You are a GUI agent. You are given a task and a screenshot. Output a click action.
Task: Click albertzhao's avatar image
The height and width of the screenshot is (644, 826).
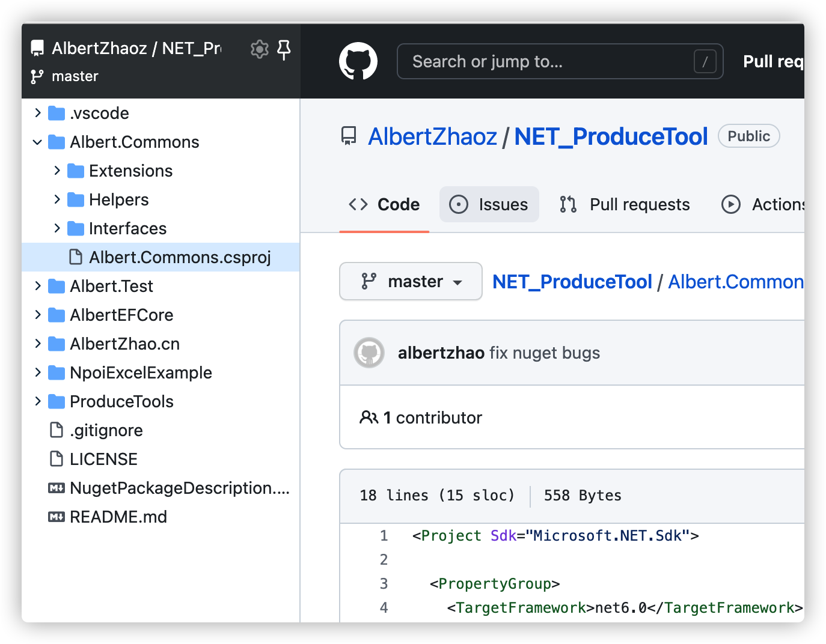click(369, 353)
